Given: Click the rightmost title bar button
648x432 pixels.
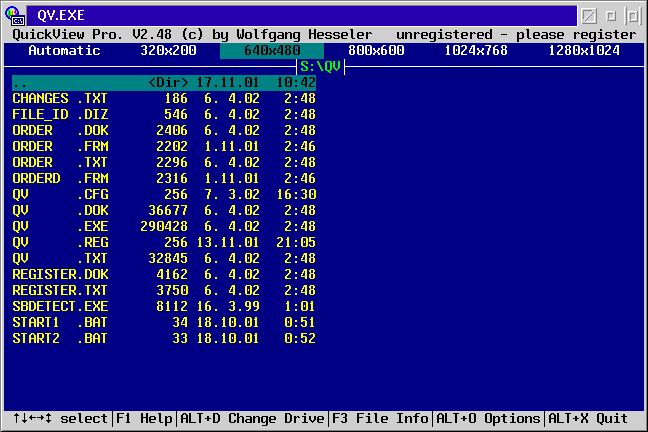Looking at the screenshot, I should coord(633,16).
